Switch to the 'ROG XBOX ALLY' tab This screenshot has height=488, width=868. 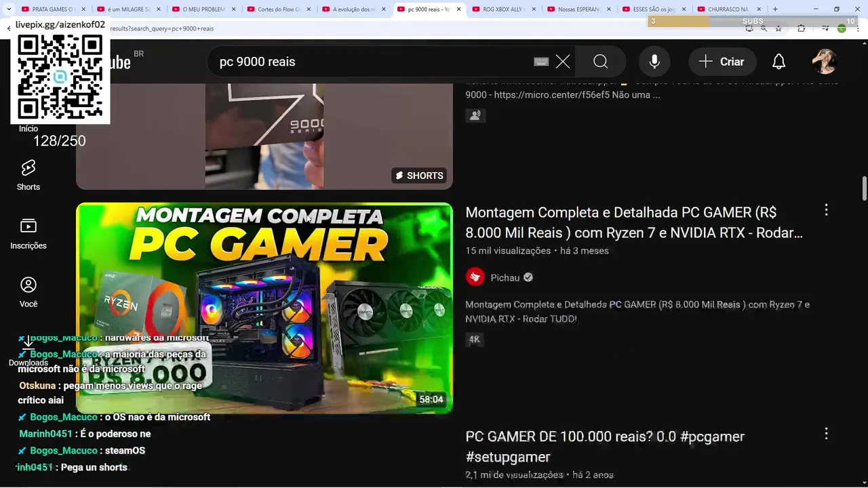[x=503, y=9]
